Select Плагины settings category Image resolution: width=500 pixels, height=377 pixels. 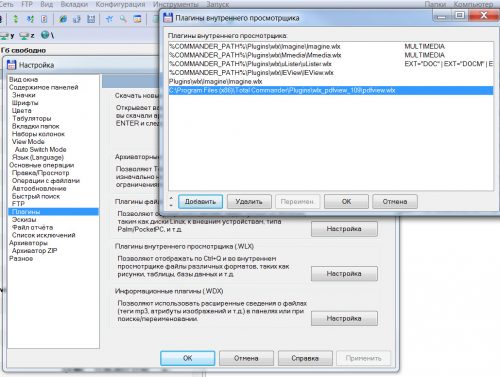[x=53, y=212]
